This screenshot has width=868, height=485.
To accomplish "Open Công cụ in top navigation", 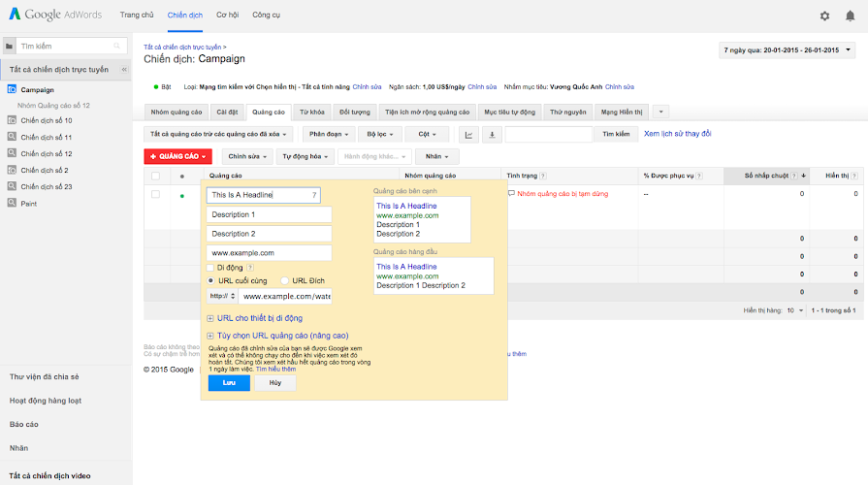I will [267, 15].
